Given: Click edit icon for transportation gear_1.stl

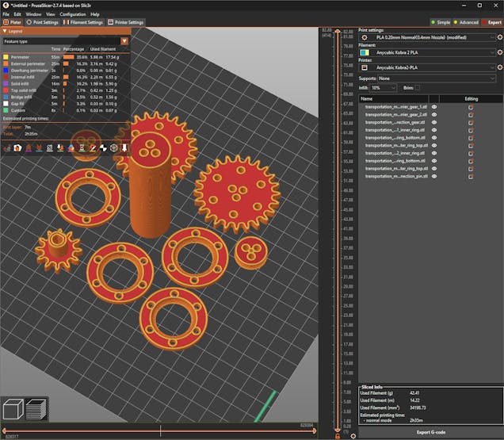Looking at the screenshot, I should (x=471, y=106).
